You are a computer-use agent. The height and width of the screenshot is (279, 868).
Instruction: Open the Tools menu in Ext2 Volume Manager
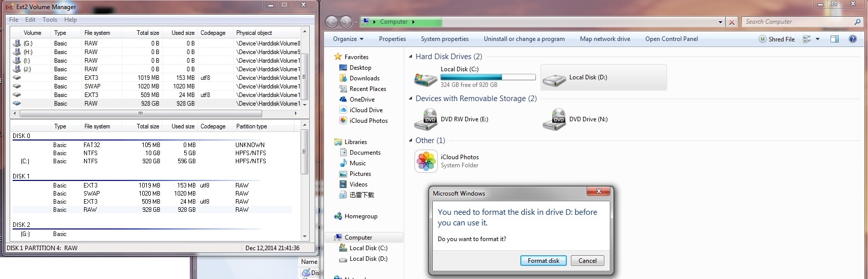(50, 20)
